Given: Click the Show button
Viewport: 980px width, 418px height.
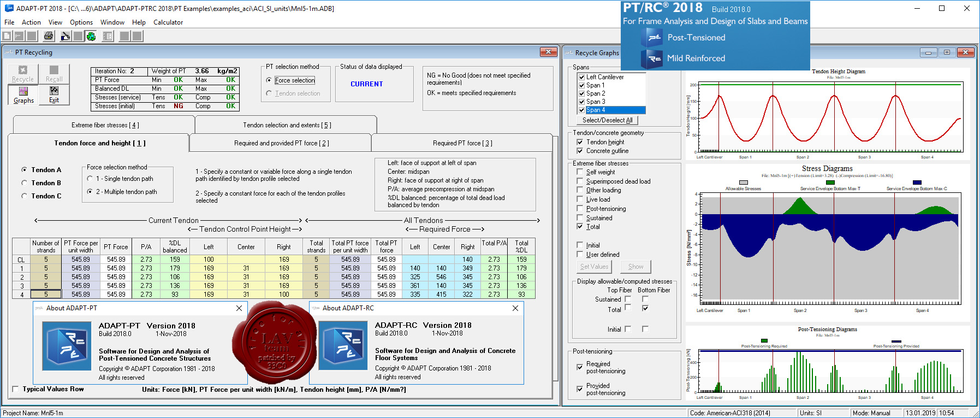Looking at the screenshot, I should click(x=635, y=267).
